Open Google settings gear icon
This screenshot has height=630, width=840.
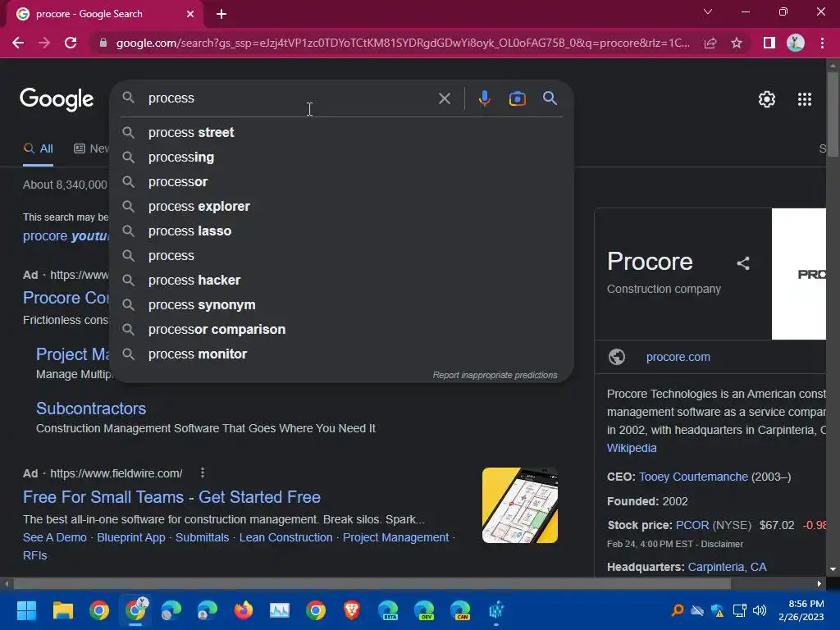(x=767, y=99)
